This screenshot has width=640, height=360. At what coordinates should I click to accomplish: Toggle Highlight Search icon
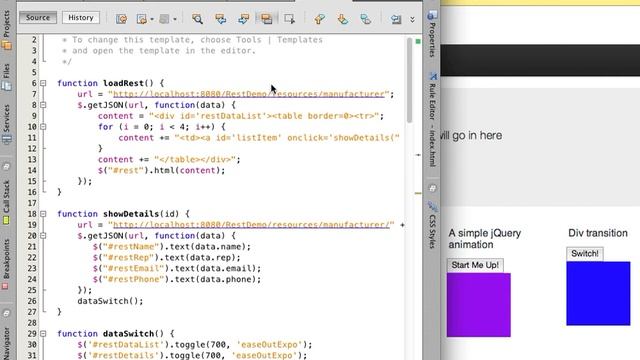point(267,19)
